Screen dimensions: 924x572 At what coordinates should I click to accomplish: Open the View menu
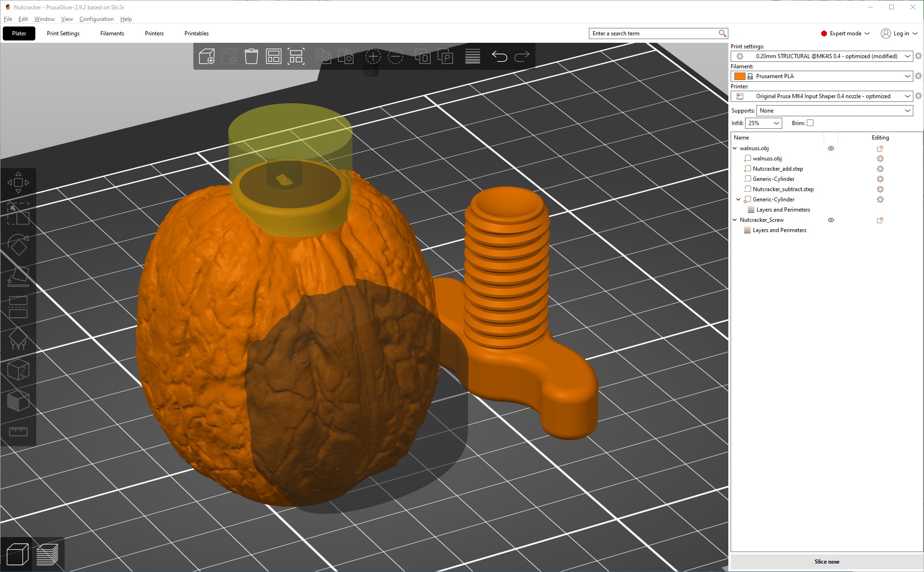click(67, 19)
